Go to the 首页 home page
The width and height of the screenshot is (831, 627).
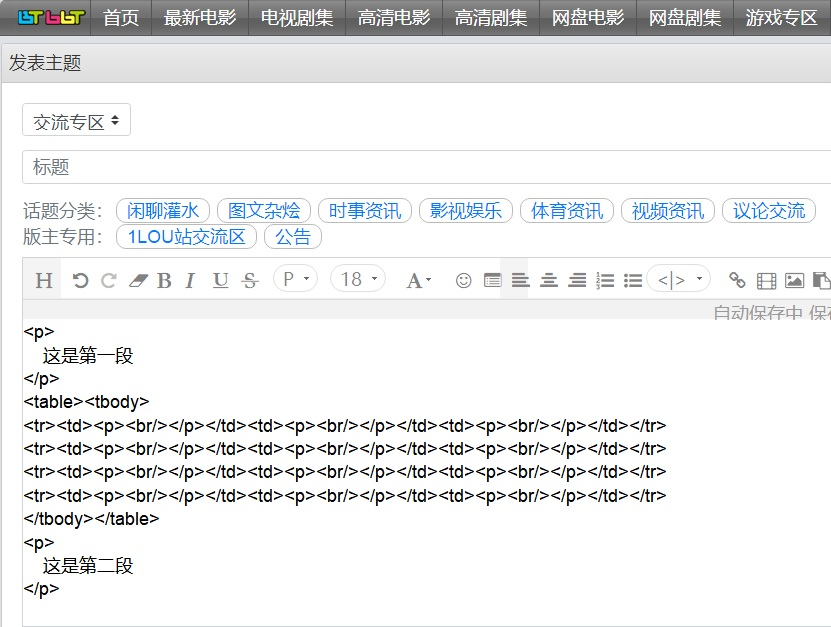tap(121, 17)
